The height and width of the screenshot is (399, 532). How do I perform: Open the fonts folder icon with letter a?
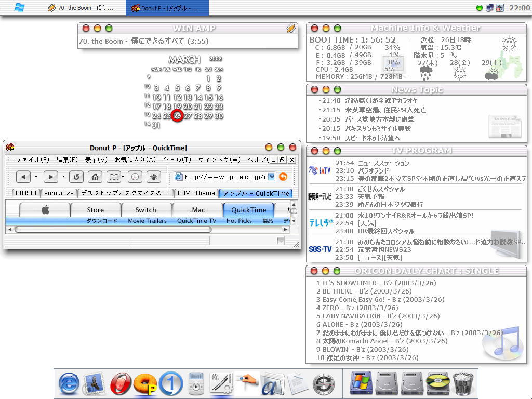(x=273, y=384)
